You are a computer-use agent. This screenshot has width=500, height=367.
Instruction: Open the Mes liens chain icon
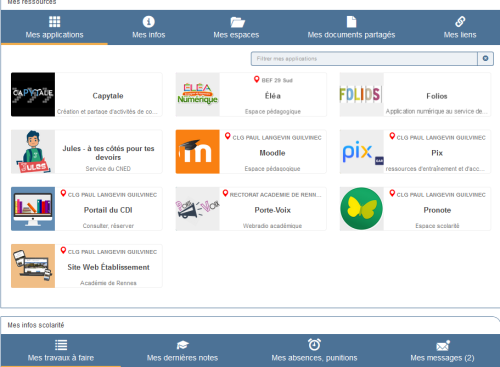point(460,22)
